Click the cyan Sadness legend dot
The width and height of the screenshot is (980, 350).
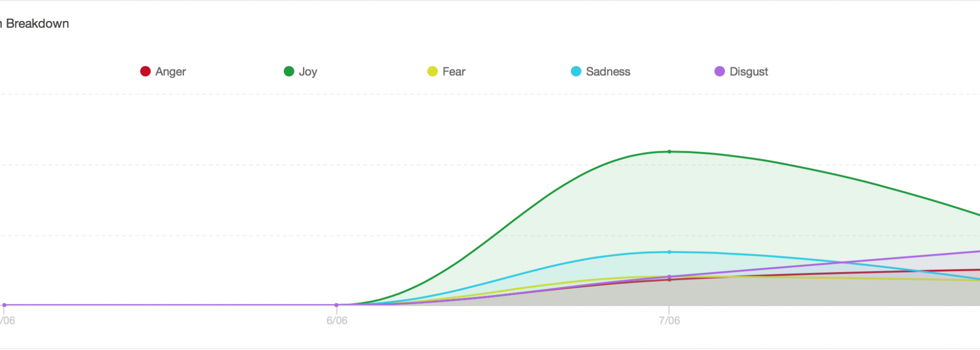[576, 71]
